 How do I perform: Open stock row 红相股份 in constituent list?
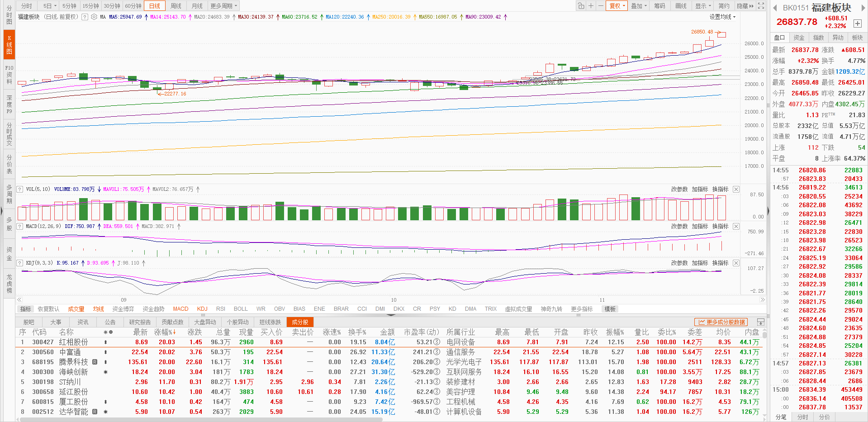(73, 342)
